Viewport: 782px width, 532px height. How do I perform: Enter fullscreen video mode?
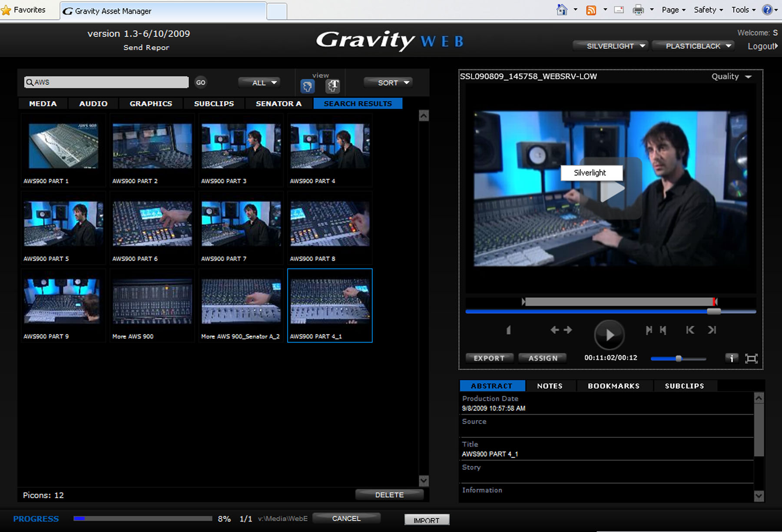click(751, 358)
